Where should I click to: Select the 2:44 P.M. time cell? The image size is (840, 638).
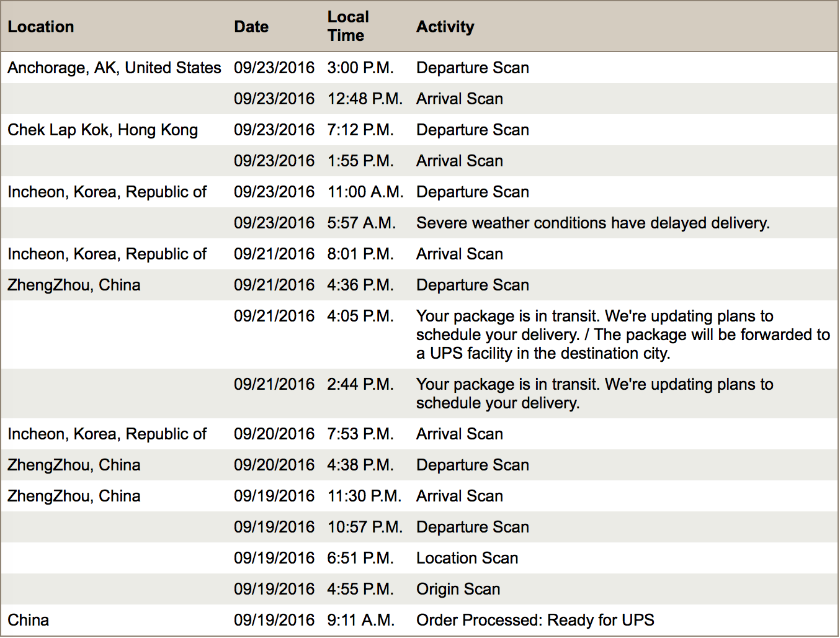[x=360, y=384]
